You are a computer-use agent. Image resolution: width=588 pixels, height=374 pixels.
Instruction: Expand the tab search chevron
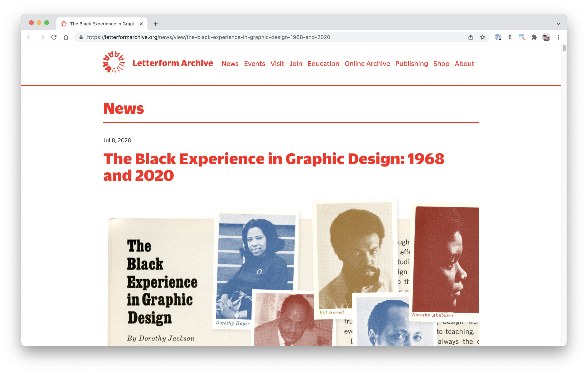pos(558,24)
